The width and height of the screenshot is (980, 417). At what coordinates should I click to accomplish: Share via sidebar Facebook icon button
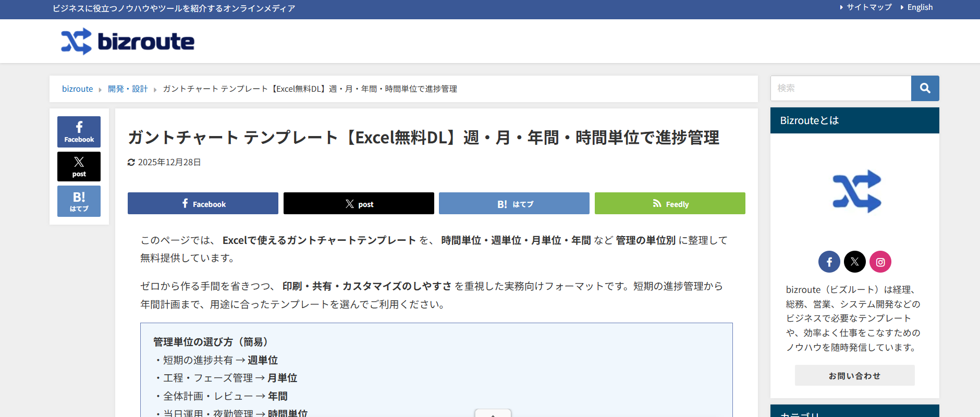(79, 131)
